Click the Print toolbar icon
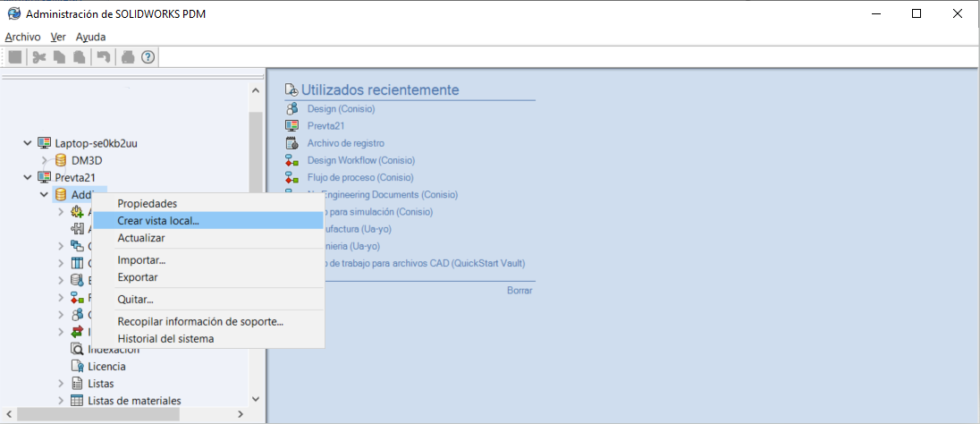The height and width of the screenshot is (424, 980). [128, 57]
